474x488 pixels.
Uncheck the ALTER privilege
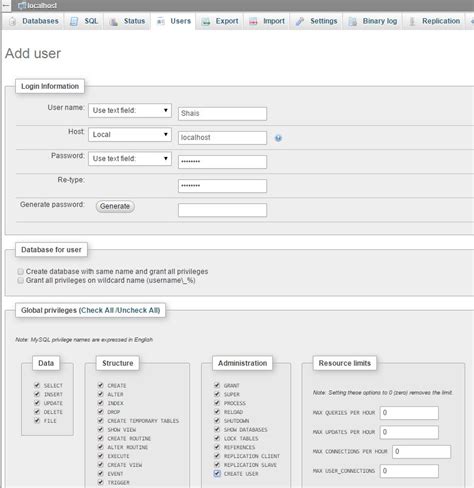pyautogui.click(x=101, y=394)
